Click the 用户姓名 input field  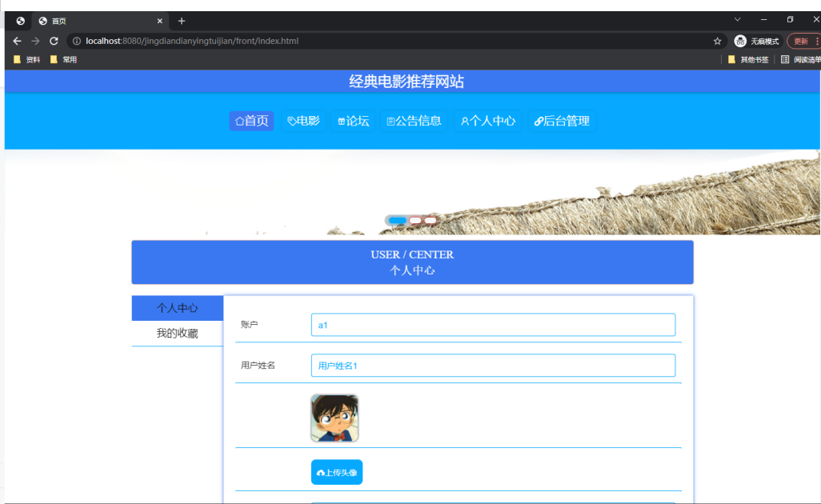pos(493,366)
